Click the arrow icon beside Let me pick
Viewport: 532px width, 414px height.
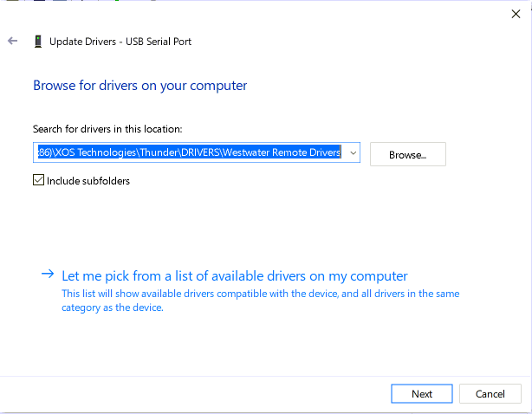(48, 275)
